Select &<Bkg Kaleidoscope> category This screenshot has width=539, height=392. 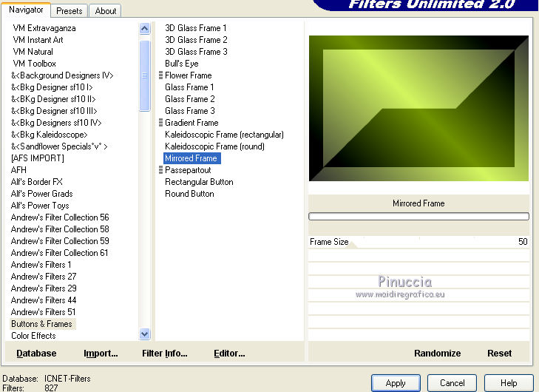(x=50, y=135)
